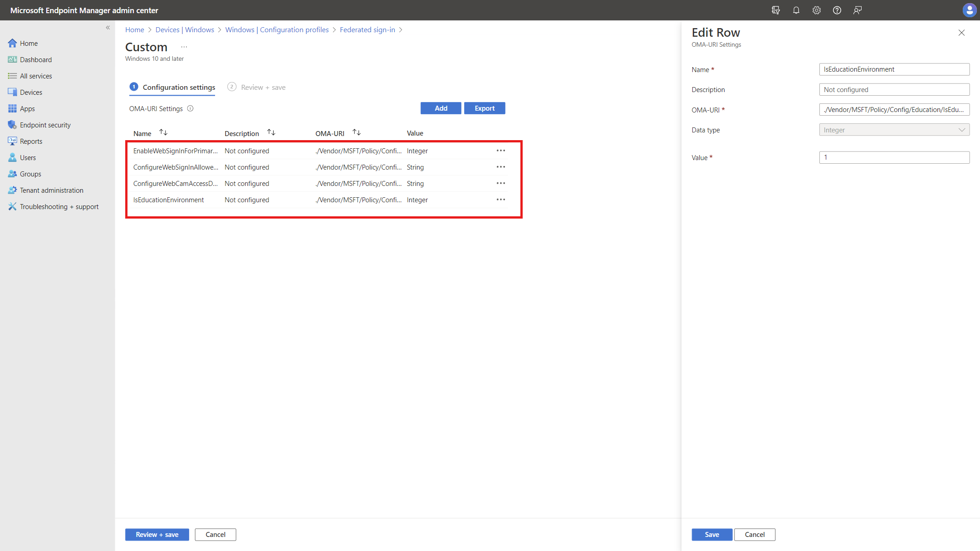Image resolution: width=980 pixels, height=551 pixels.
Task: Click the Value input field
Action: [x=894, y=157]
